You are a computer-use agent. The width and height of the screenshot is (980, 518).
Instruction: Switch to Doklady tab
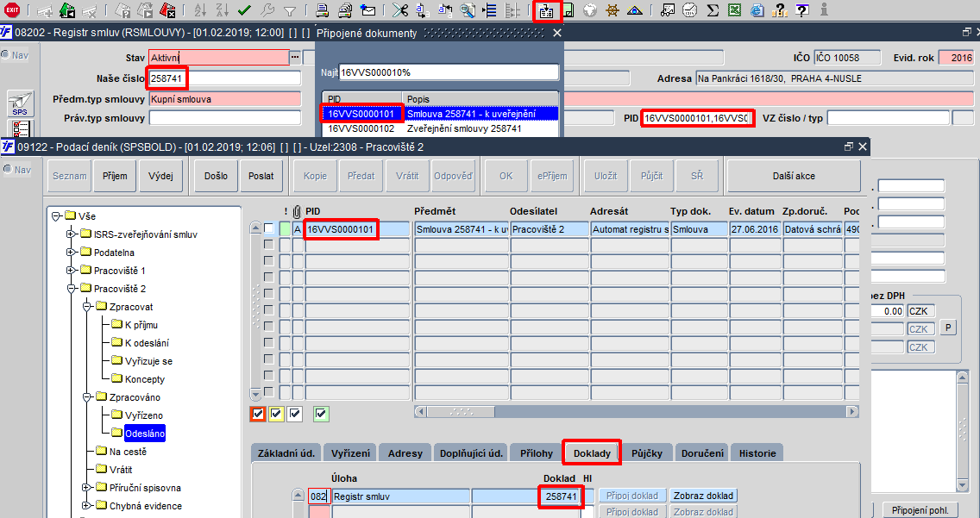click(591, 453)
